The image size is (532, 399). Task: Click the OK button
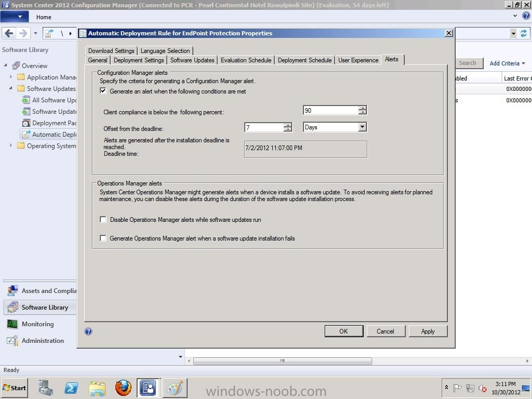tap(344, 331)
